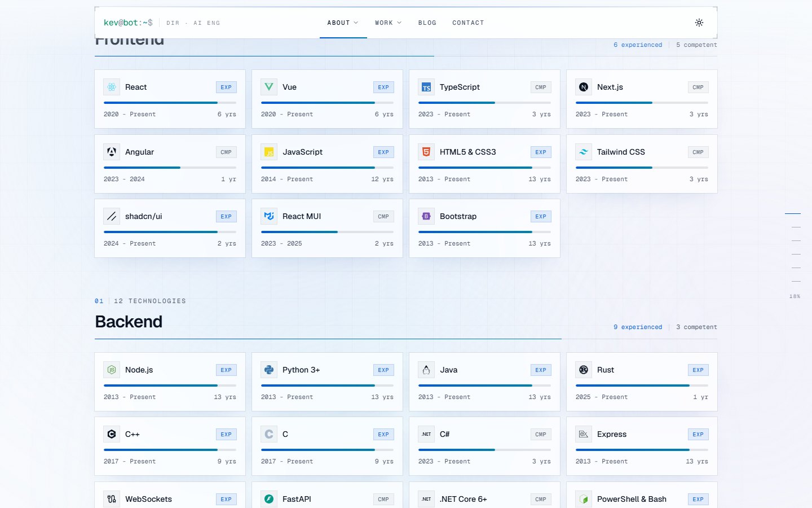
Task: Click the Rust proficiency progress bar
Action: 642,386
